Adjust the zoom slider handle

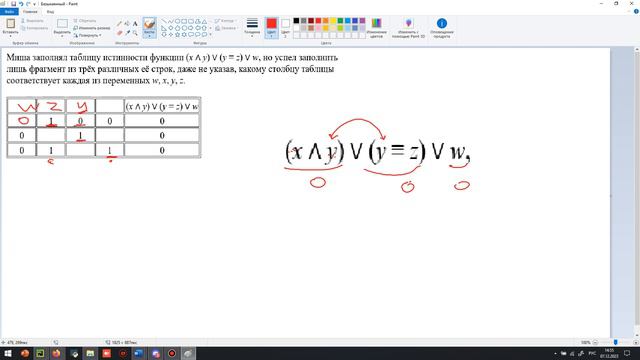616,342
